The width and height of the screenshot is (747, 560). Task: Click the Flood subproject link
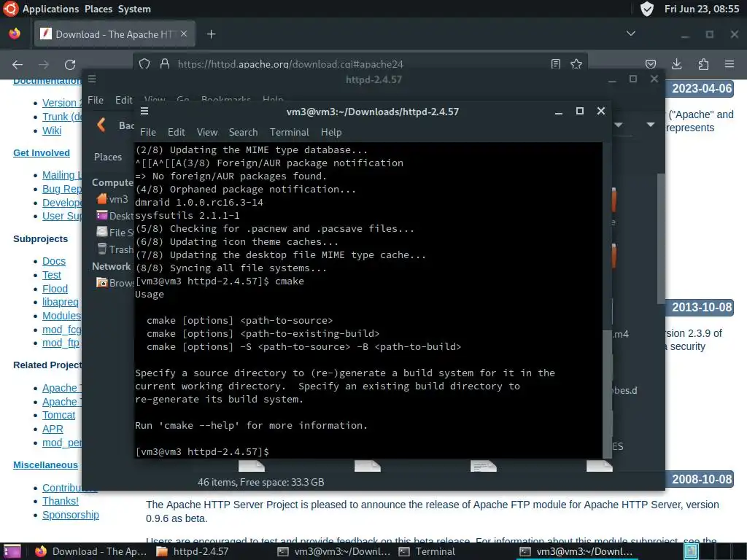tap(55, 289)
